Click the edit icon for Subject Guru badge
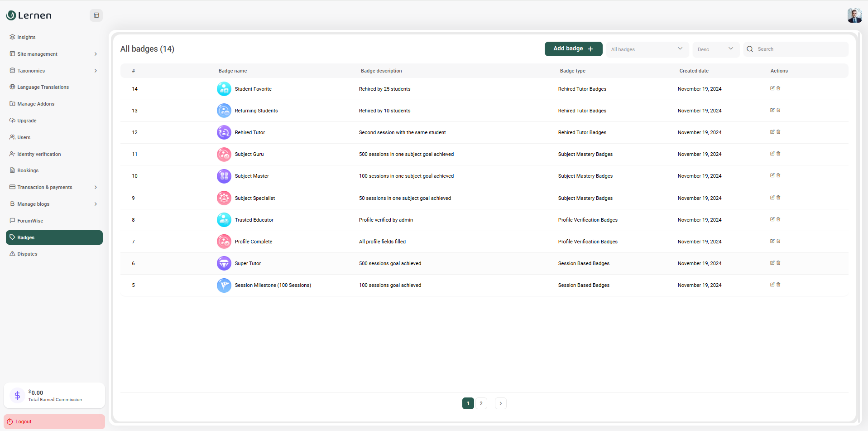The image size is (868, 431). click(x=772, y=154)
